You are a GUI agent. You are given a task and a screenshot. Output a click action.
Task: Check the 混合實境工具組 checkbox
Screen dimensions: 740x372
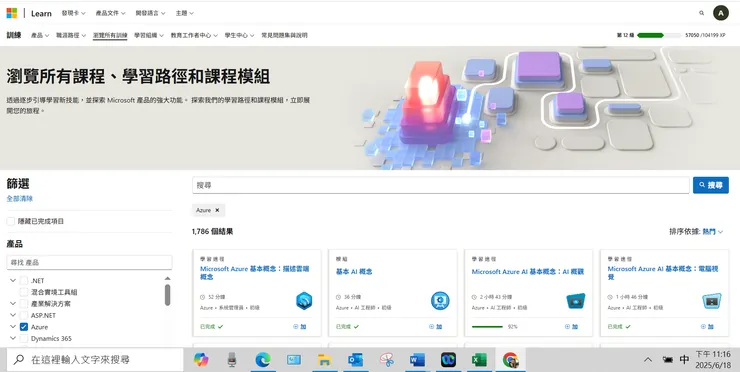[x=24, y=292]
